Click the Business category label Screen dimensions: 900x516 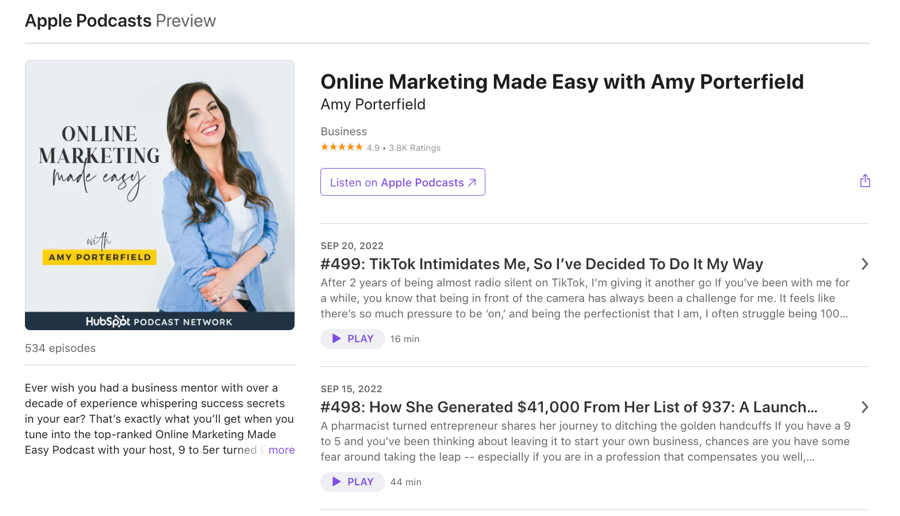pos(343,131)
